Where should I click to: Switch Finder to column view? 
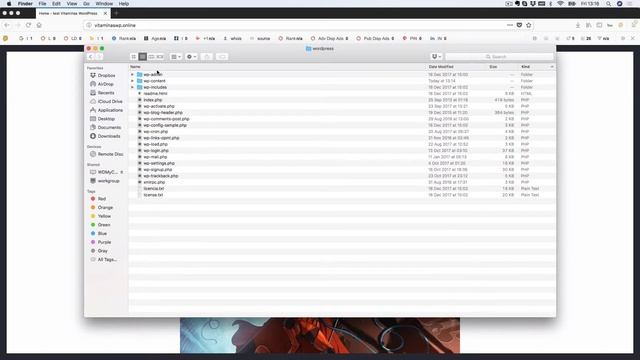pyautogui.click(x=151, y=57)
